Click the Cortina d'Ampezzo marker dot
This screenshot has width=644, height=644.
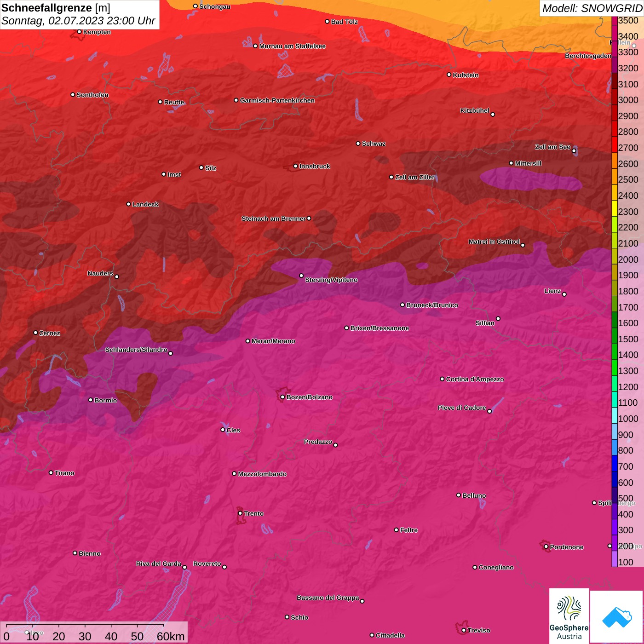click(x=442, y=379)
